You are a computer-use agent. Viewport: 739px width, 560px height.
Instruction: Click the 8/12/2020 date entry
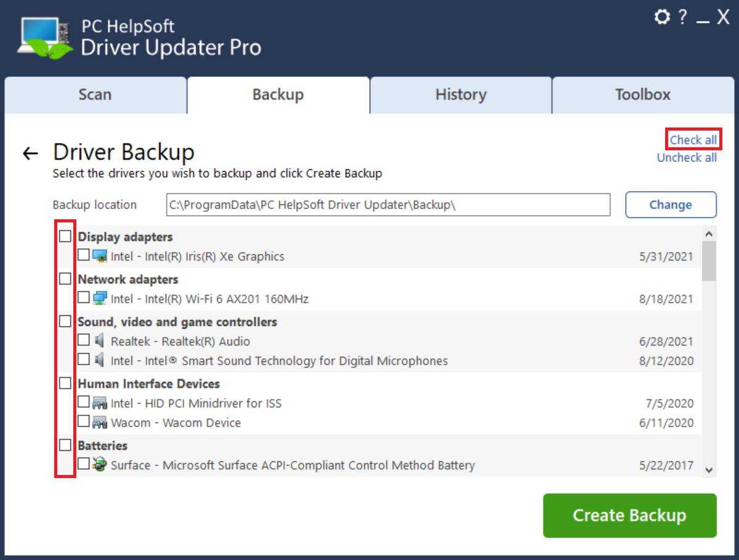666,361
